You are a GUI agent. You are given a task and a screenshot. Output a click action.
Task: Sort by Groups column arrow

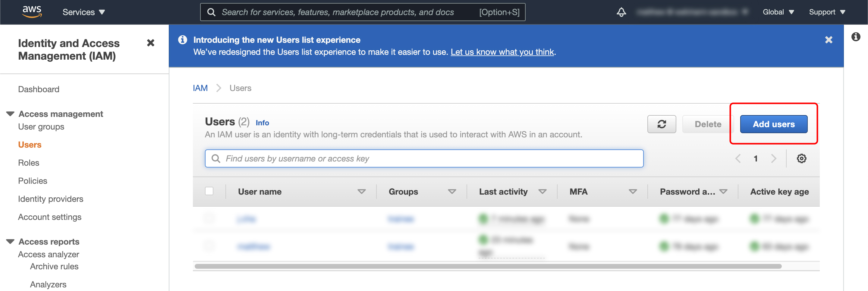pyautogui.click(x=451, y=191)
